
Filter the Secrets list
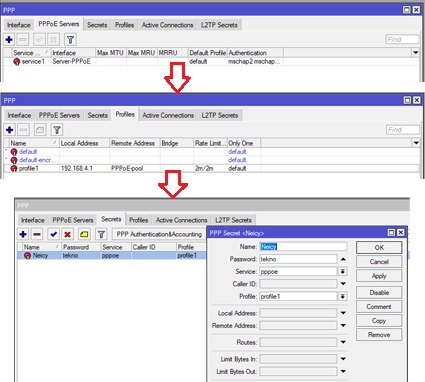pyautogui.click(x=101, y=234)
